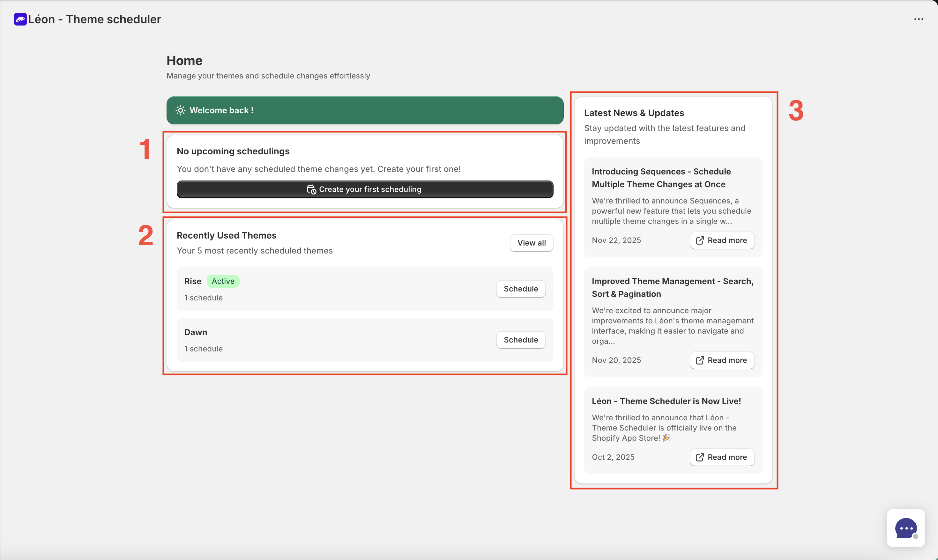Schedule the Dawn theme

click(x=520, y=340)
